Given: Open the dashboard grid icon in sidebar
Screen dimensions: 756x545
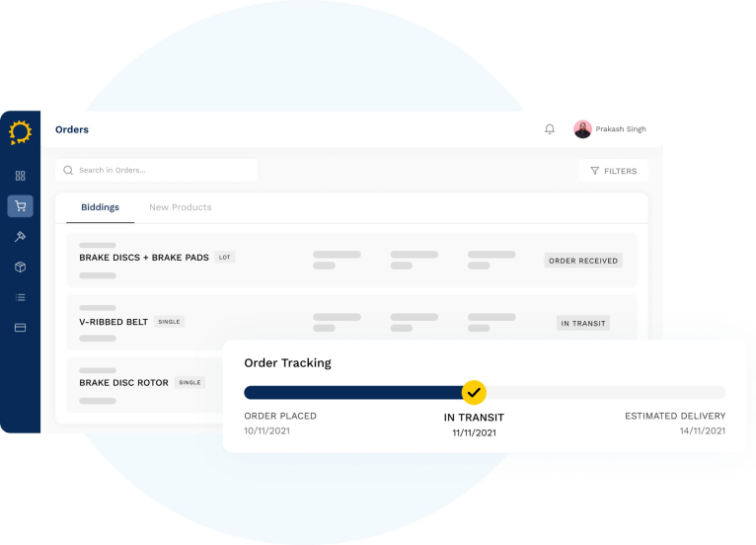Looking at the screenshot, I should pos(21,176).
